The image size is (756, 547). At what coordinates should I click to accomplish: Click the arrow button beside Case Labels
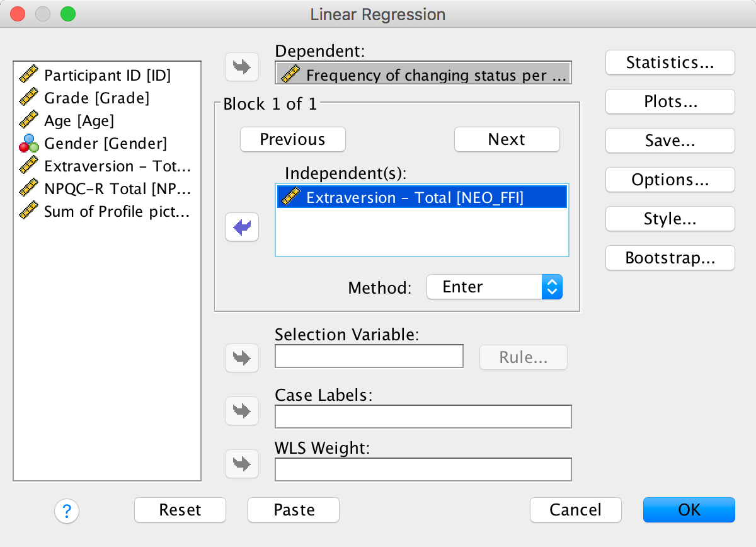[242, 411]
